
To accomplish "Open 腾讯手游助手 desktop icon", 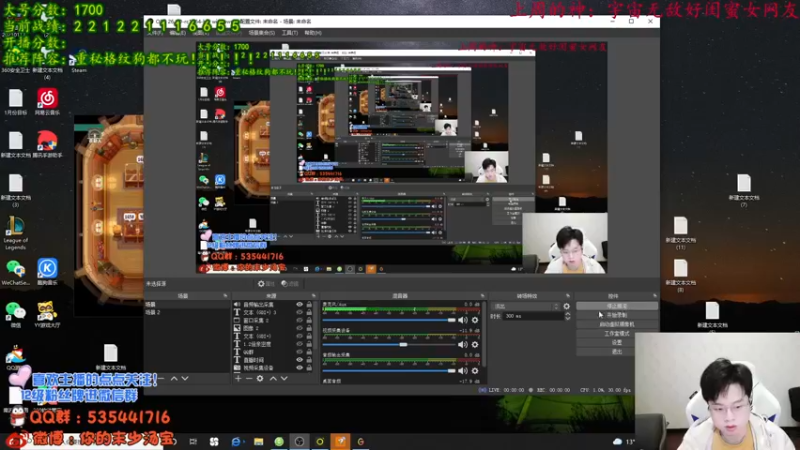I will pos(47,144).
